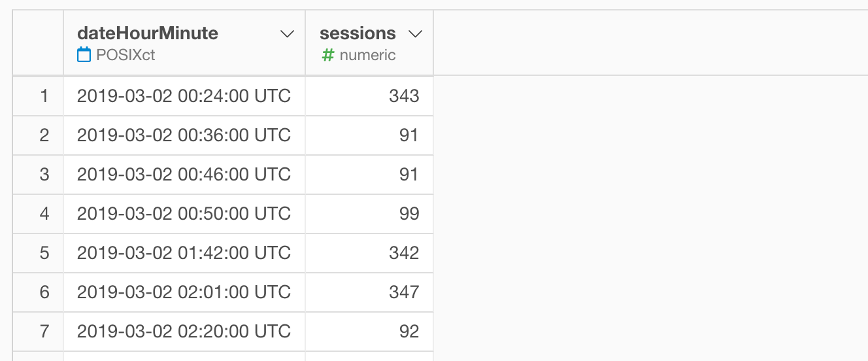Screen dimensions: 868x361
Task: Open the dateHourMinute column dropdown menu
Action: 287,34
